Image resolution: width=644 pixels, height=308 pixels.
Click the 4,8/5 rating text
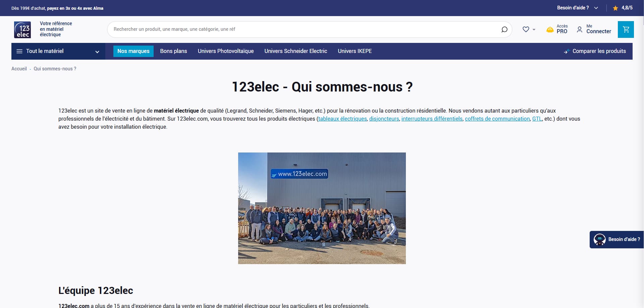627,8
